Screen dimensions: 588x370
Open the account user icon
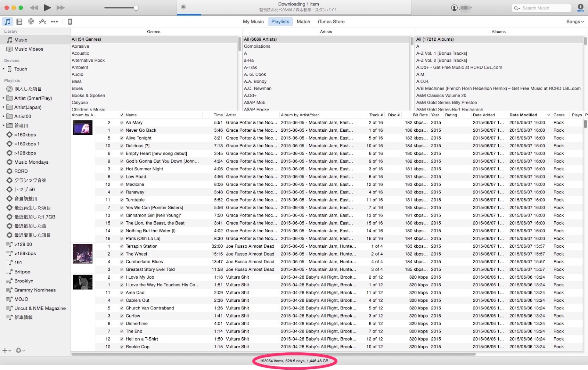(455, 8)
